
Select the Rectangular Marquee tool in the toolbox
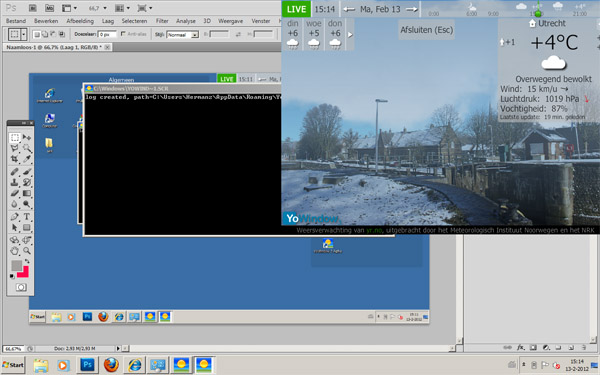point(15,138)
